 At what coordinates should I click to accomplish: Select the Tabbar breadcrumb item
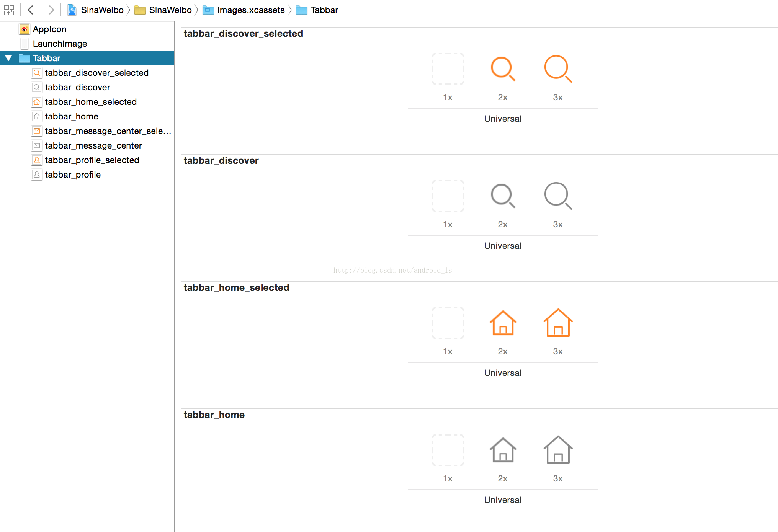[317, 10]
